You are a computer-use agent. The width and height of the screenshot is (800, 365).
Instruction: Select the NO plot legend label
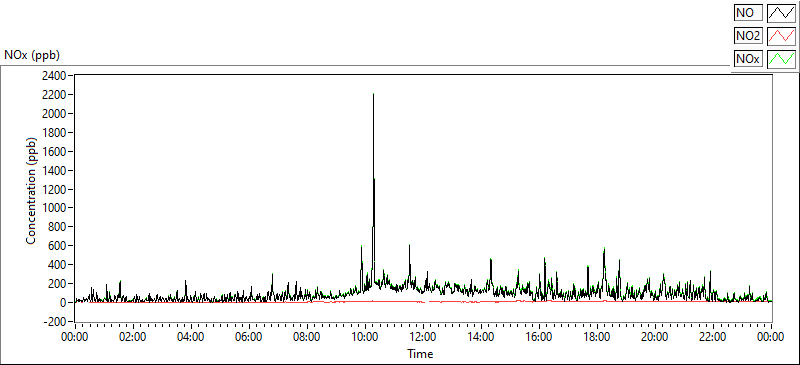748,13
